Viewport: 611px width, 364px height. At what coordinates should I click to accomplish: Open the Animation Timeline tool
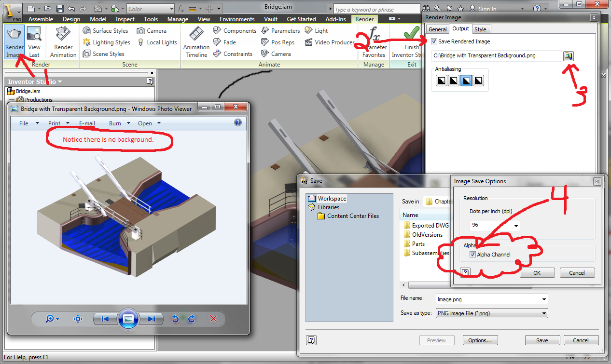[195, 42]
